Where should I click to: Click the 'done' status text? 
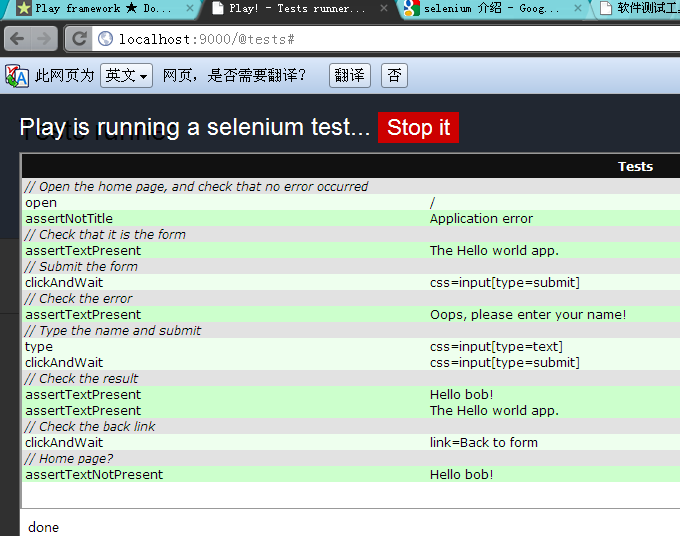click(43, 527)
